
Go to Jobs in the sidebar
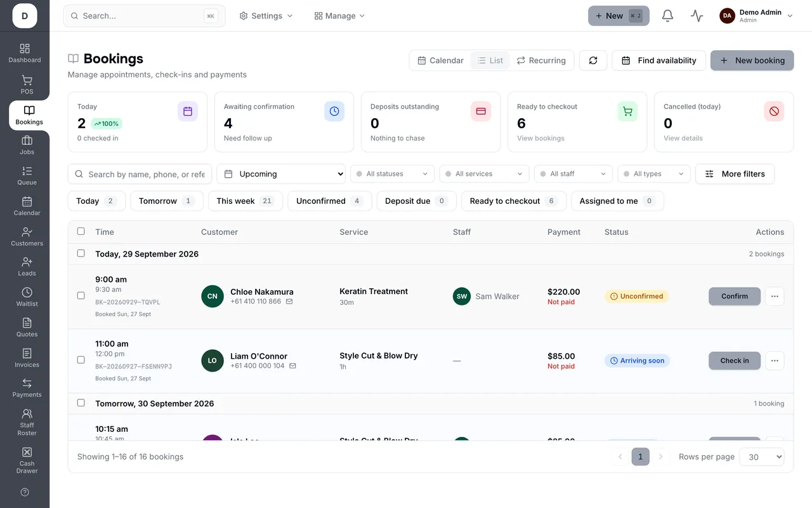tap(27, 145)
